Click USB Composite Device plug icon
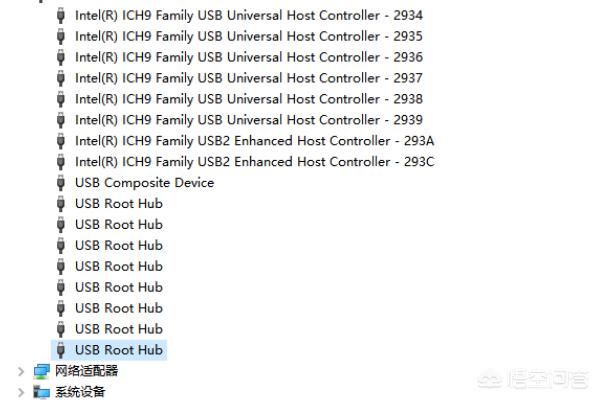 pos(60,183)
